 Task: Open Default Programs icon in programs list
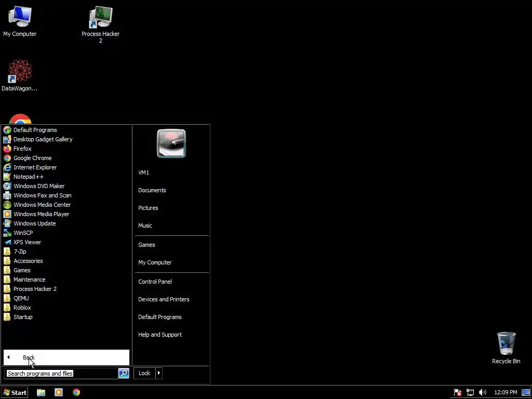coord(7,130)
